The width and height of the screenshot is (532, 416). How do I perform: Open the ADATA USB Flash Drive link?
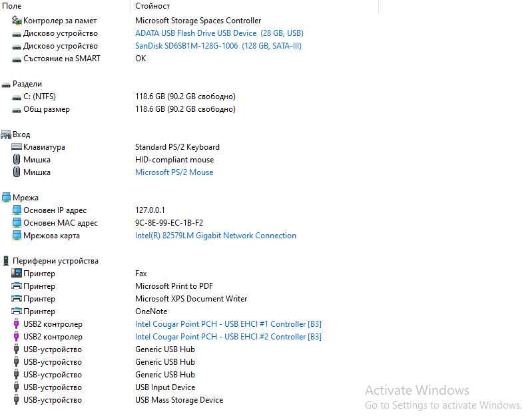[219, 33]
